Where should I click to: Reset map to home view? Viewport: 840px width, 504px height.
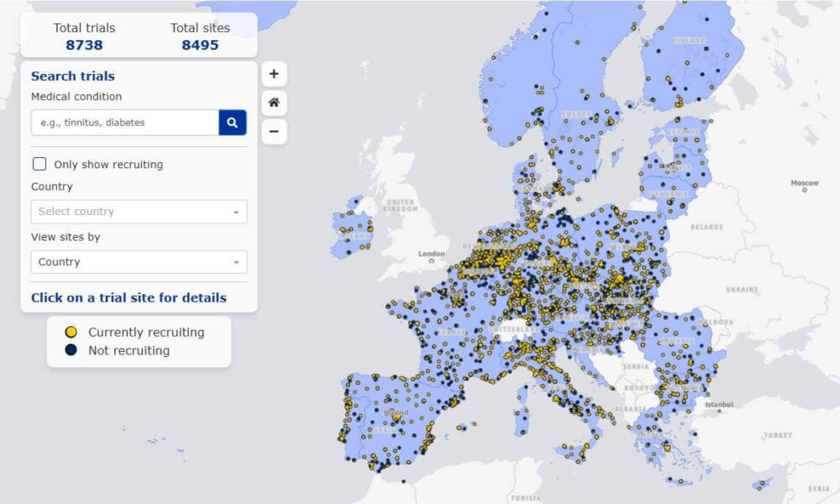(274, 103)
